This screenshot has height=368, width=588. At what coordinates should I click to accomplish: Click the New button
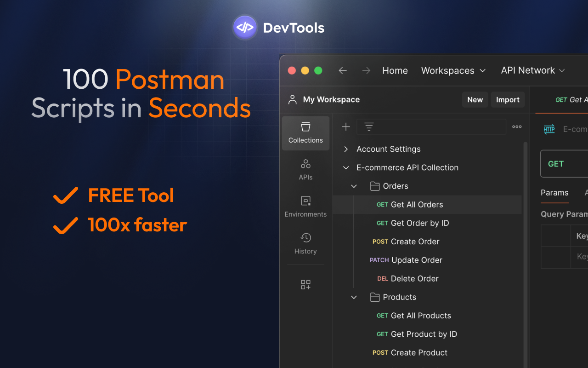[x=475, y=100]
